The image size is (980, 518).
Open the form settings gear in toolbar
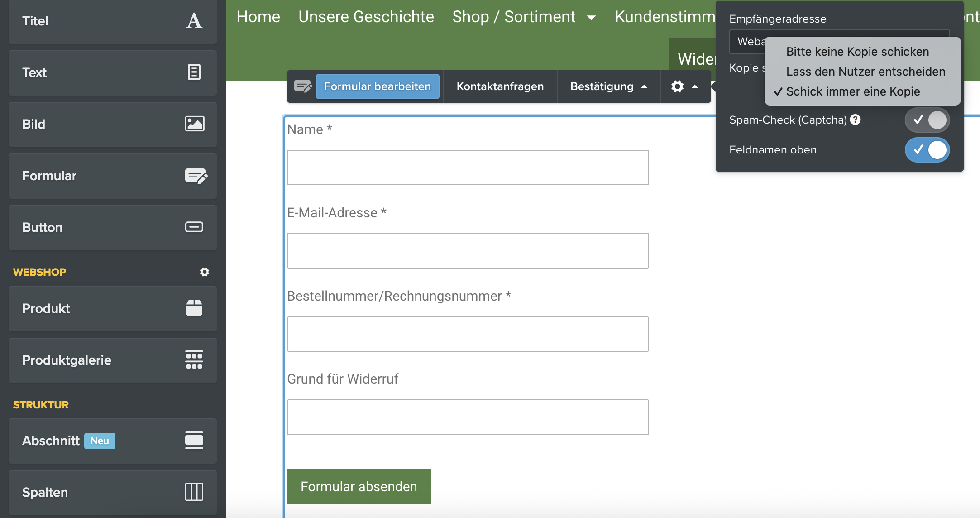[x=678, y=86]
